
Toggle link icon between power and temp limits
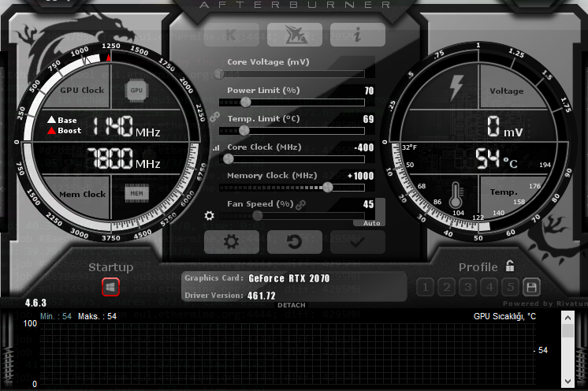tap(214, 117)
